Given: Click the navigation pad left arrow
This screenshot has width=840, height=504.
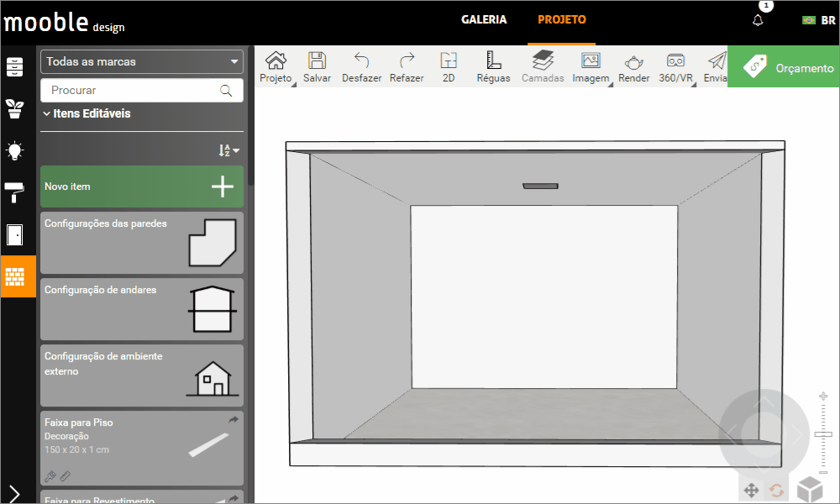Looking at the screenshot, I should point(732,434).
